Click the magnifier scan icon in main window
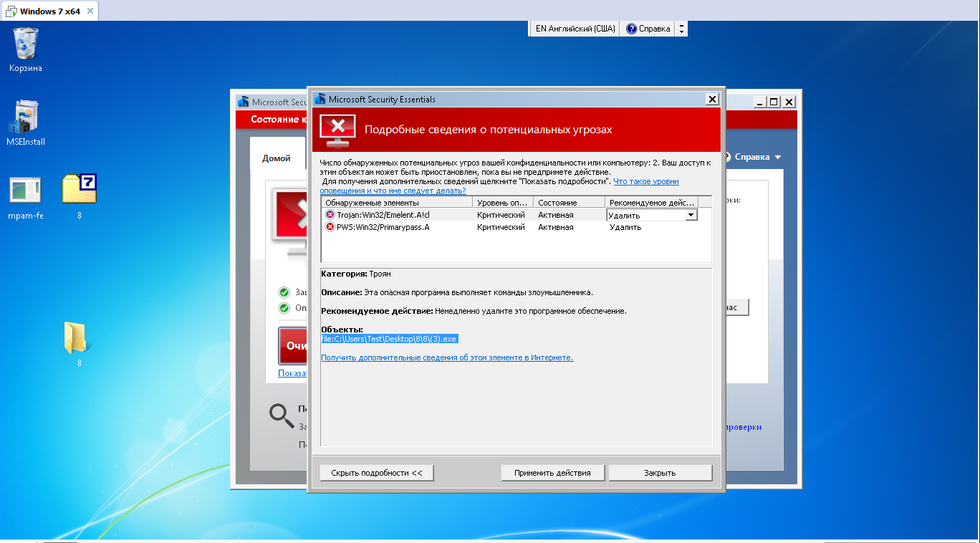This screenshot has height=543, width=980. (x=280, y=415)
